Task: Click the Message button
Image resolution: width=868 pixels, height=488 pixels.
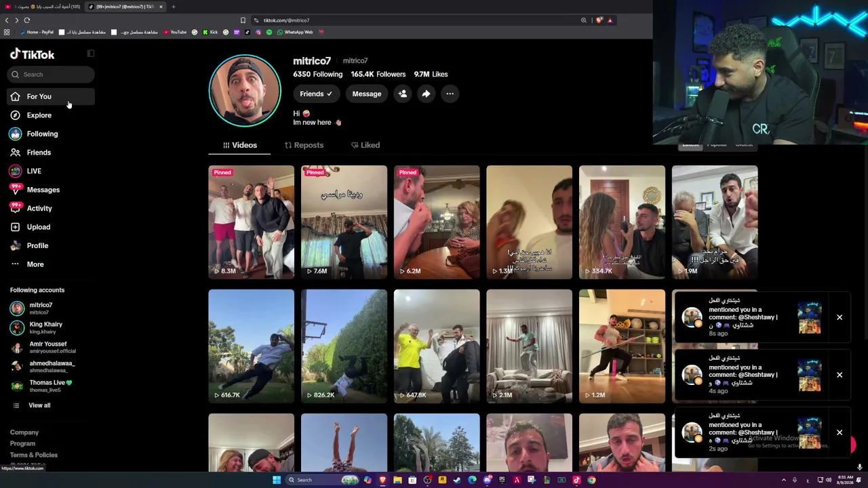Action: 367,94
